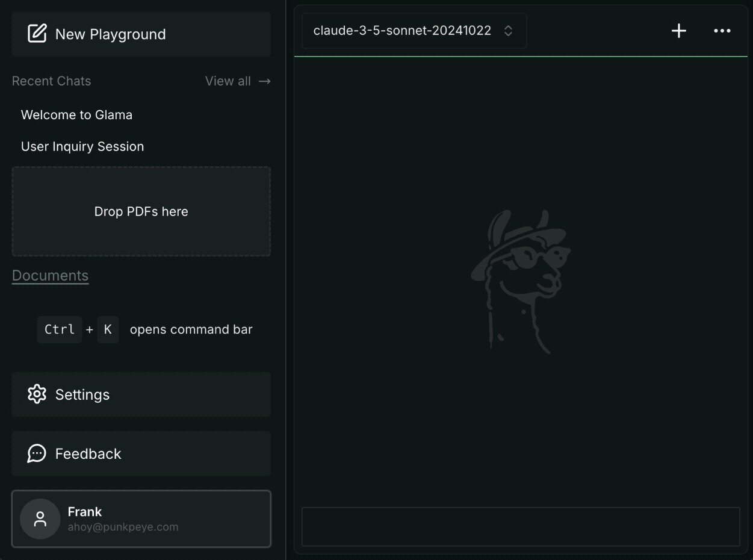Click the llama mascot logo
Image resolution: width=753 pixels, height=560 pixels.
coord(521,281)
